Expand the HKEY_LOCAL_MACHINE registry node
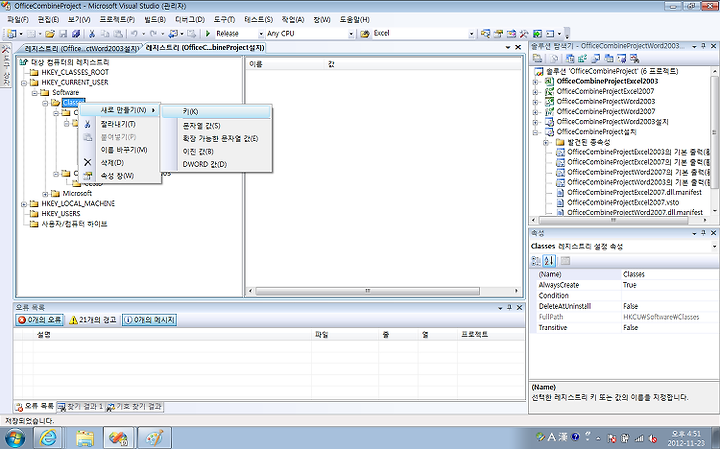The image size is (720, 449). pyautogui.click(x=24, y=204)
